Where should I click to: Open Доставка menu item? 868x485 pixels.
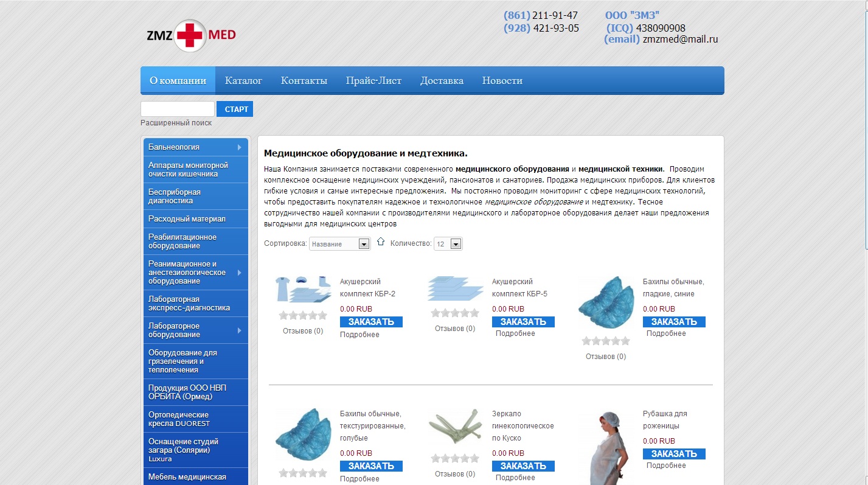[x=442, y=80]
